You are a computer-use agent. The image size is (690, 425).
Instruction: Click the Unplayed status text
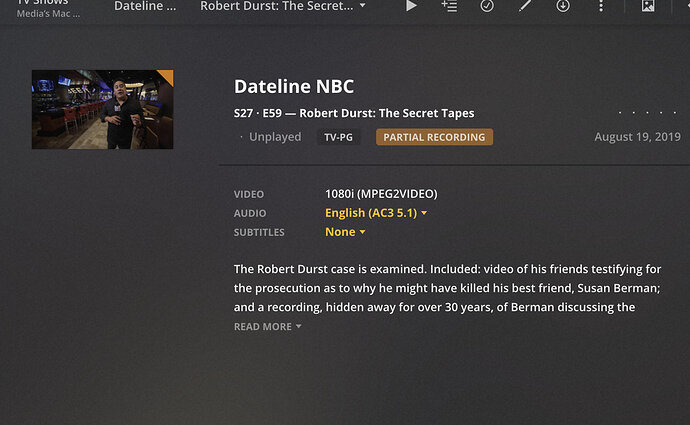[275, 137]
